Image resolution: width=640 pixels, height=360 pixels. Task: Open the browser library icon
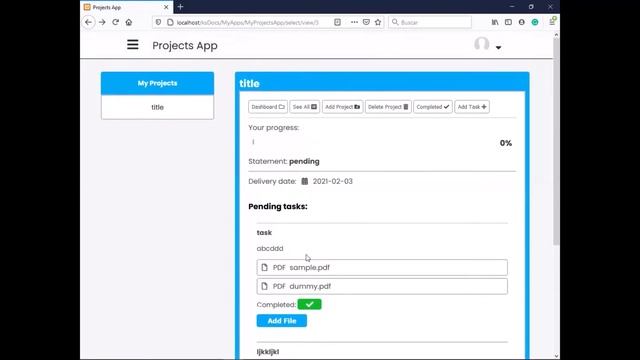coord(495,22)
